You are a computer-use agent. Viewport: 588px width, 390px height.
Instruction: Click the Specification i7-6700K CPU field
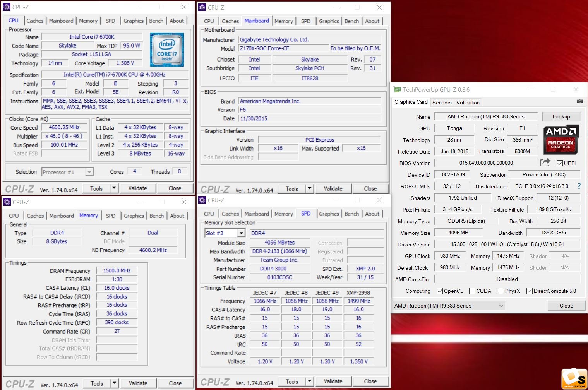(x=115, y=75)
